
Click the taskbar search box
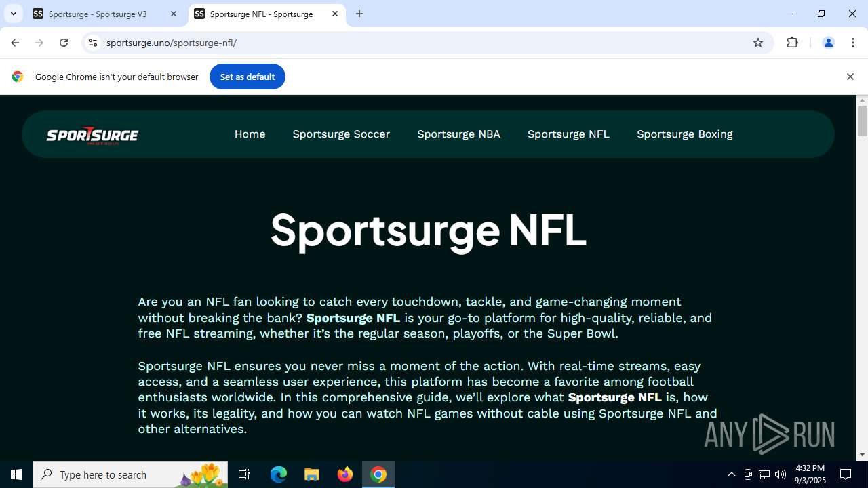130,474
